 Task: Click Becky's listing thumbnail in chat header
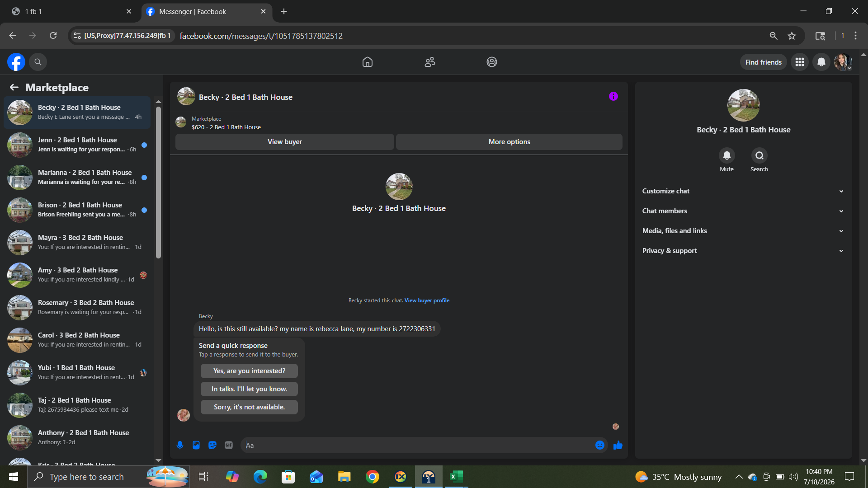186,97
